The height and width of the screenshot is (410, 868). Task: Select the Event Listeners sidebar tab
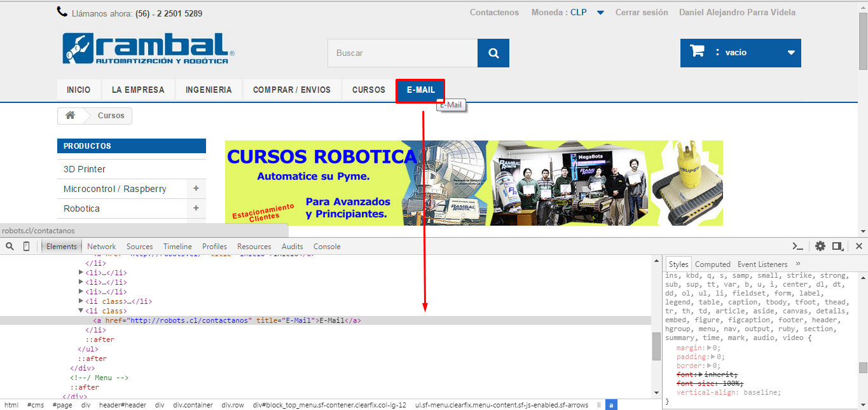[762, 264]
